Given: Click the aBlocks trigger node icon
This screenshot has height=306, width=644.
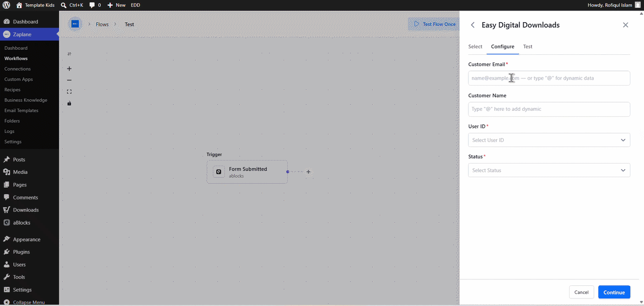Looking at the screenshot, I should tap(219, 172).
